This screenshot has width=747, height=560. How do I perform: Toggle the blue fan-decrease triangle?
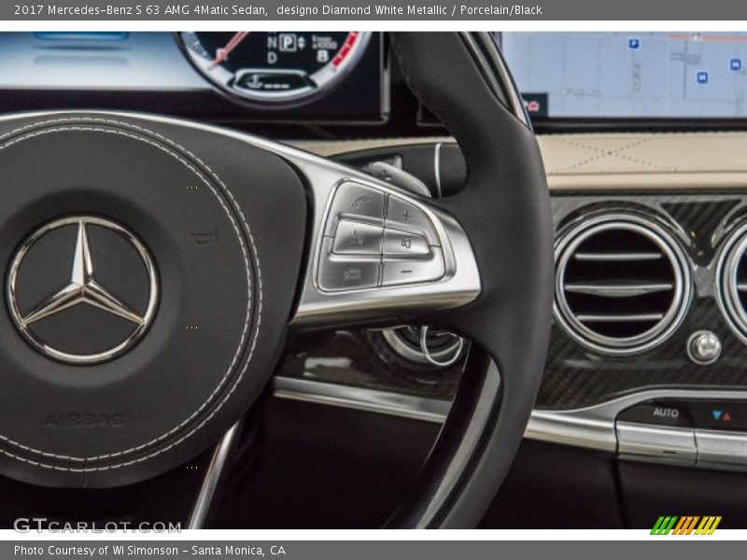715,413
